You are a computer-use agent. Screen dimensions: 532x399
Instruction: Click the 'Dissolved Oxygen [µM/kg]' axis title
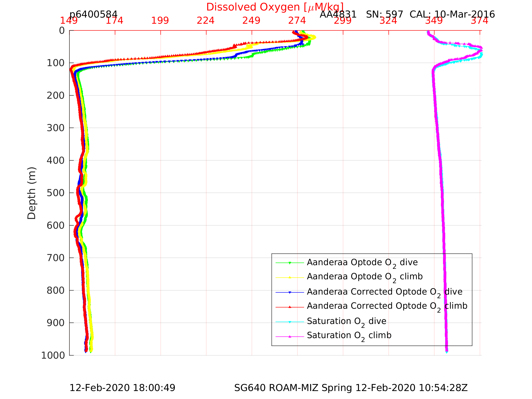click(x=275, y=7)
